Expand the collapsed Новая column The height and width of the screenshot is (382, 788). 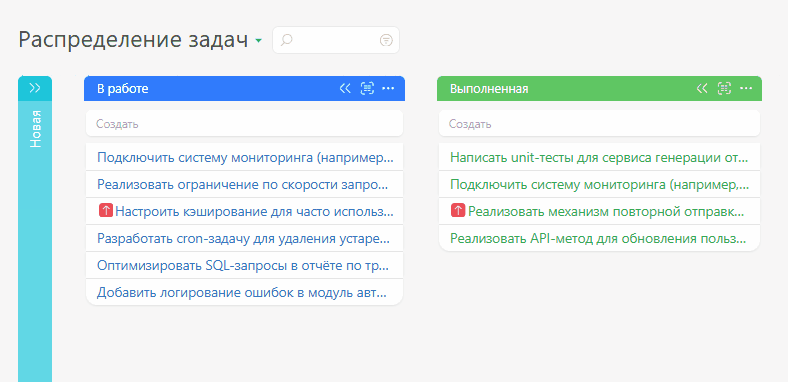click(35, 88)
